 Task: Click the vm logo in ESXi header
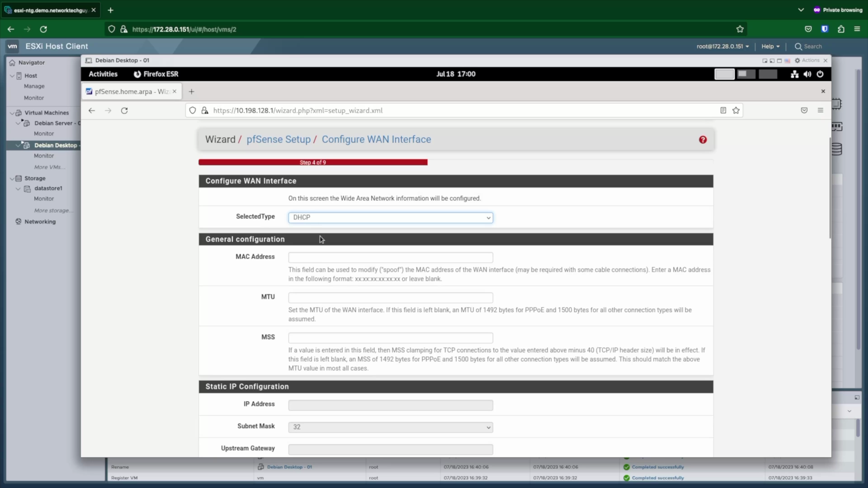tap(13, 46)
